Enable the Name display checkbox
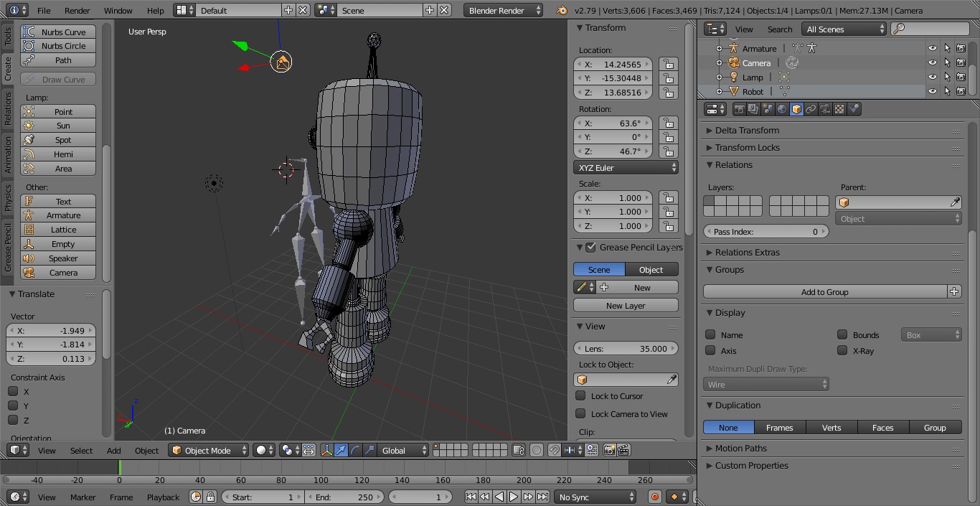This screenshot has width=980, height=506. 710,334
